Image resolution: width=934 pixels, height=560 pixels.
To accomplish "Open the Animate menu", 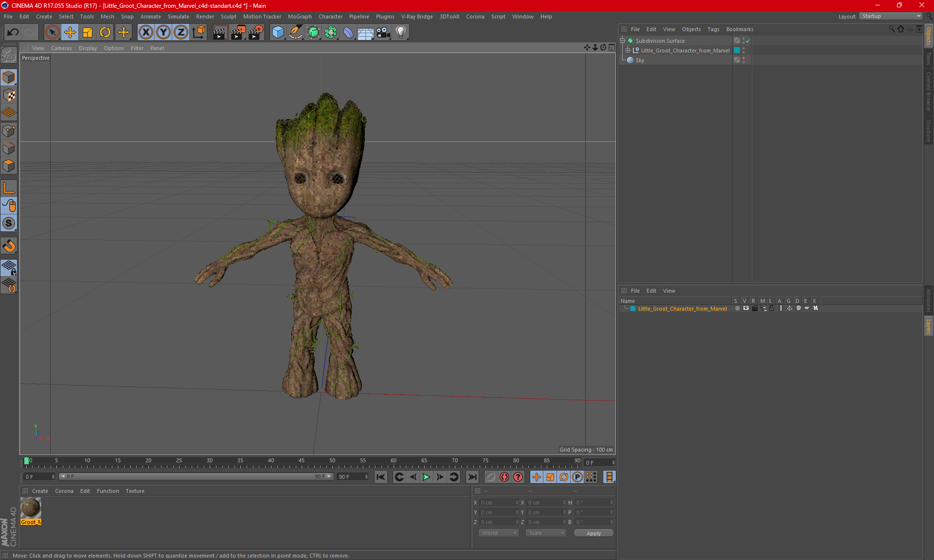I will 149,16.
